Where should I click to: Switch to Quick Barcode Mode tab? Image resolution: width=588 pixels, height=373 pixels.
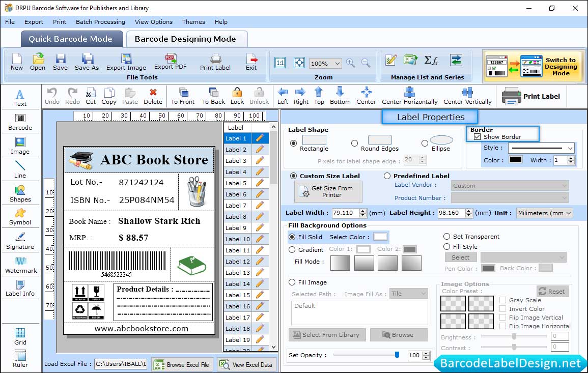point(72,39)
